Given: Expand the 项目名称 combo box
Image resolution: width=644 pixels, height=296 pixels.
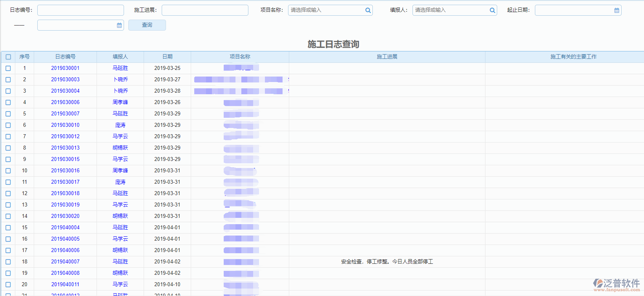Looking at the screenshot, I should click(x=326, y=10).
